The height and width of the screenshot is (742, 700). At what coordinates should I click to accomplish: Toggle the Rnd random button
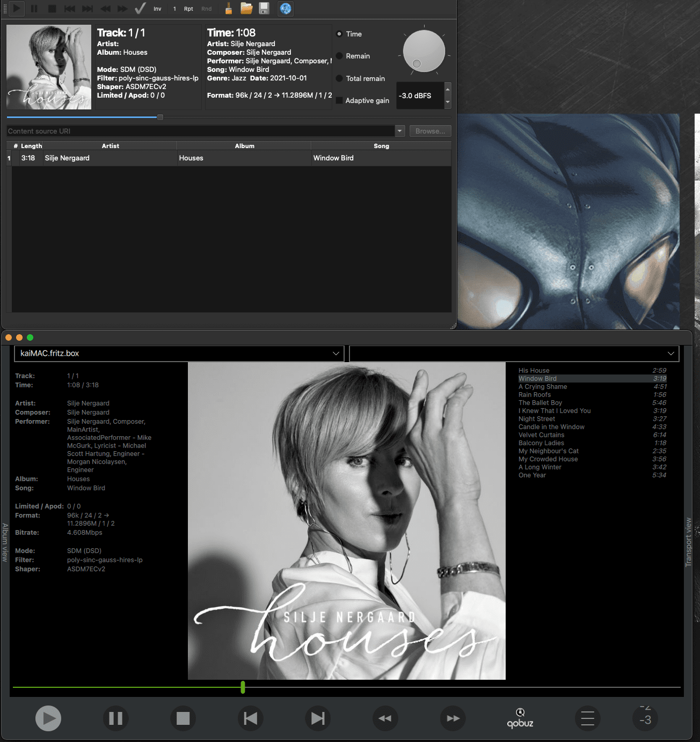[x=207, y=9]
